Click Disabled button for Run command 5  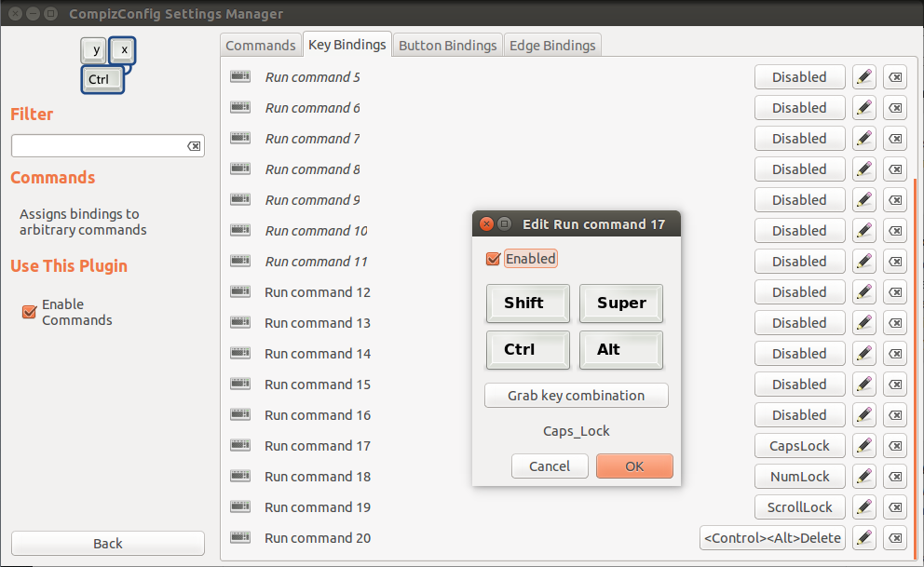click(x=800, y=77)
